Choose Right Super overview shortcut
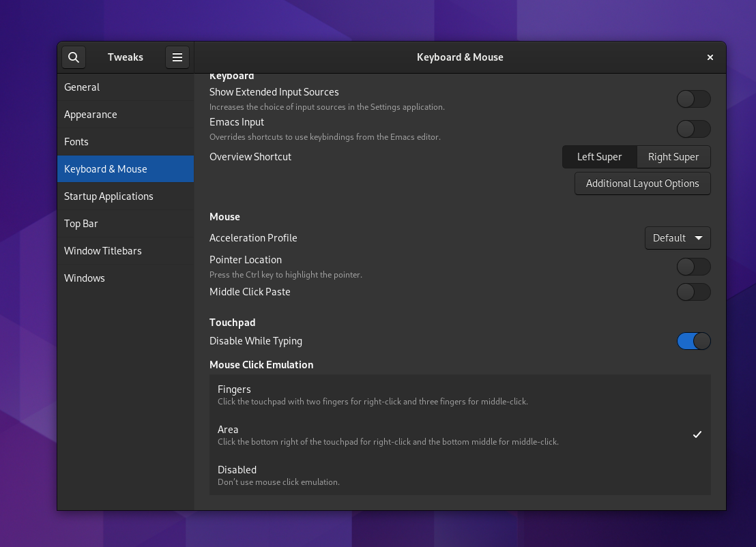This screenshot has height=547, width=756. [673, 157]
